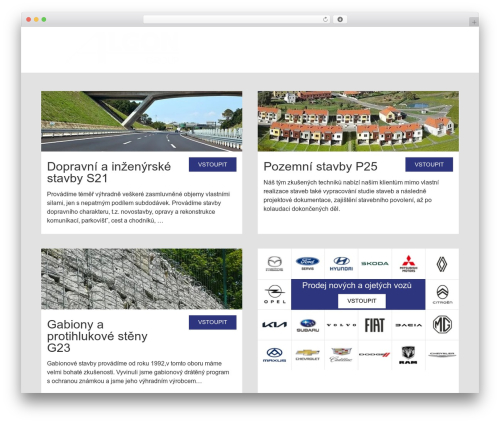The height and width of the screenshot is (423, 500).
Task: Click the Mazda logo
Action: point(274,264)
